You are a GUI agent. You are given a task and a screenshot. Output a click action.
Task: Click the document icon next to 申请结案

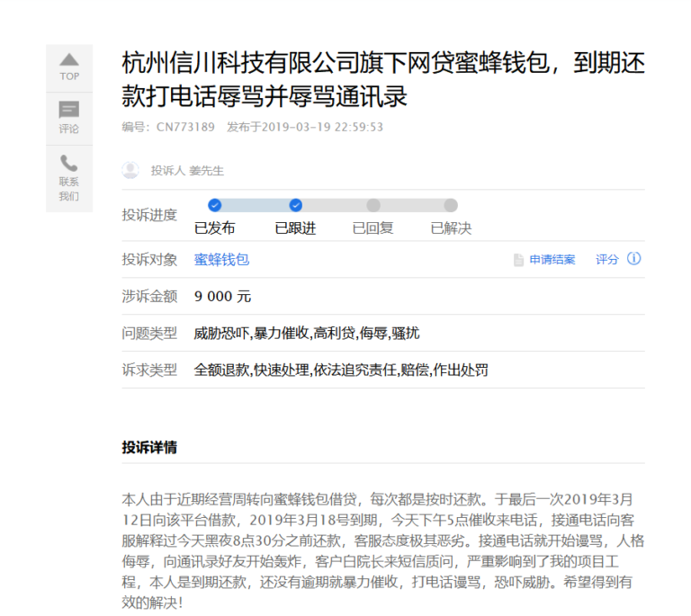(518, 260)
